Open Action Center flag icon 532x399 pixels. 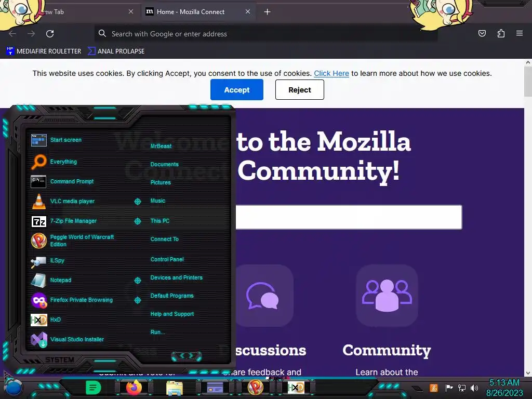pos(449,388)
